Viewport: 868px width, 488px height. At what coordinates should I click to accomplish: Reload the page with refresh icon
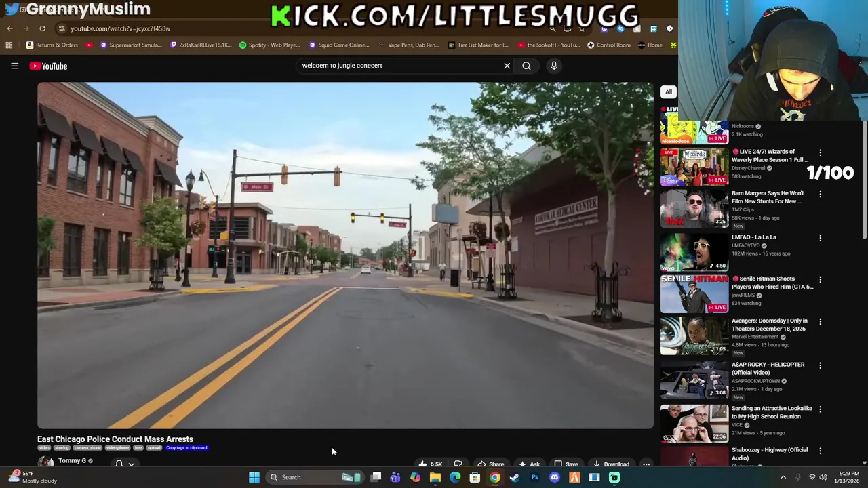tap(42, 28)
